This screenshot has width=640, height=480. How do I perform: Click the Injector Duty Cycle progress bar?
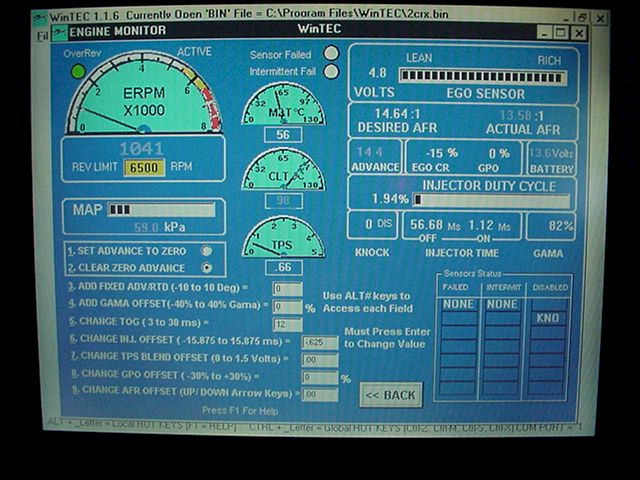click(491, 200)
